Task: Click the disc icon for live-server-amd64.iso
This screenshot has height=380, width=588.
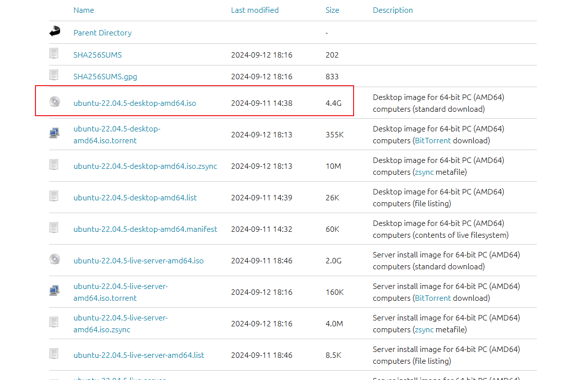Action: coord(55,259)
